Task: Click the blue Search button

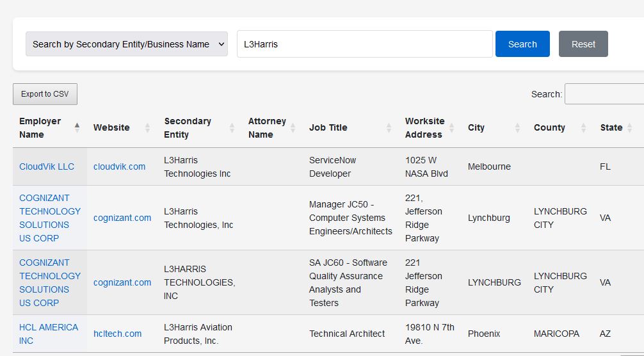Action: (x=522, y=44)
